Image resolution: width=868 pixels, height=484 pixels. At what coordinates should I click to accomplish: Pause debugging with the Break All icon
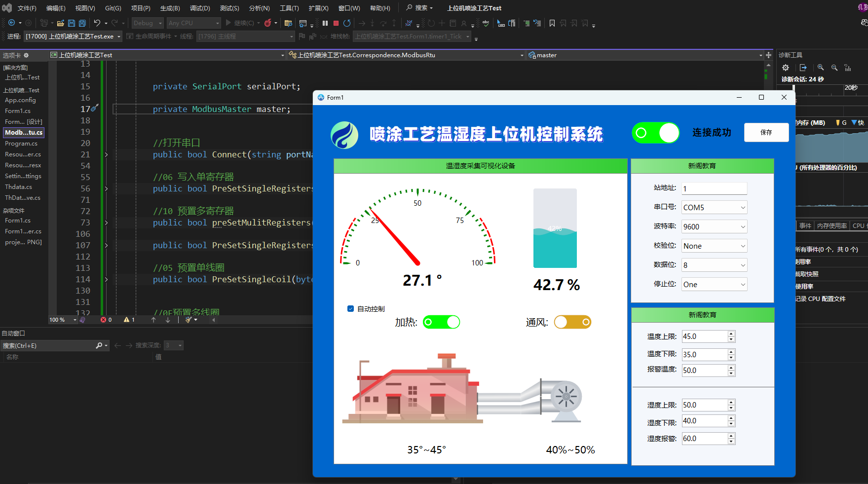[325, 23]
